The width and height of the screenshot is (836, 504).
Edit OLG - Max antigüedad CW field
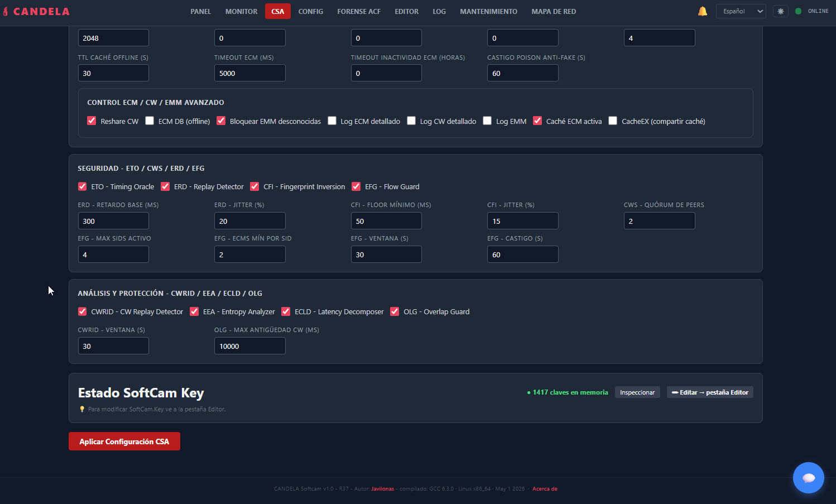(x=250, y=346)
